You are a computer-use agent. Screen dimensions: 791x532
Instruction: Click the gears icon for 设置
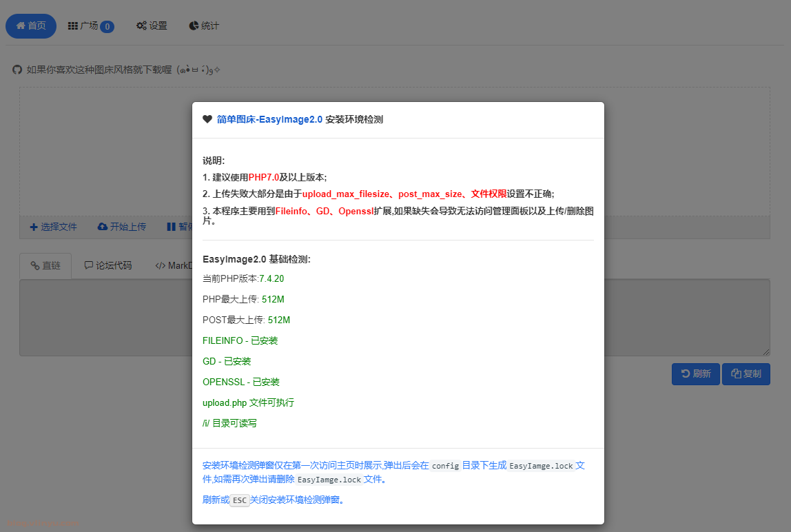coord(141,26)
